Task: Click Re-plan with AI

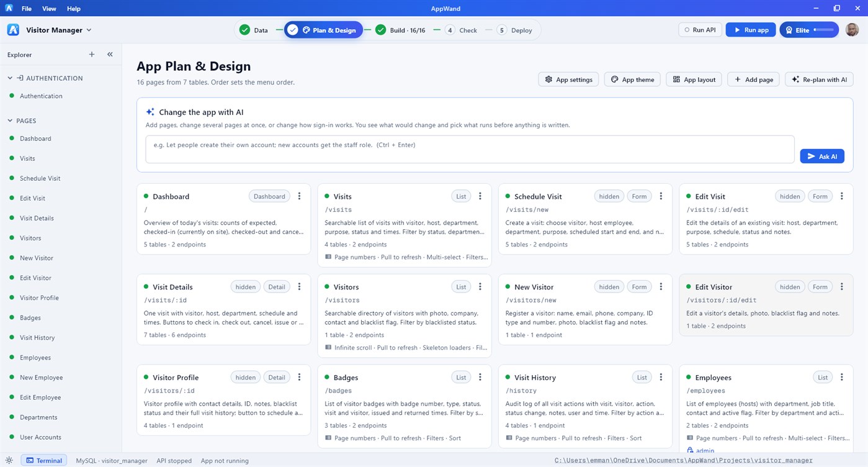Action: click(x=819, y=79)
